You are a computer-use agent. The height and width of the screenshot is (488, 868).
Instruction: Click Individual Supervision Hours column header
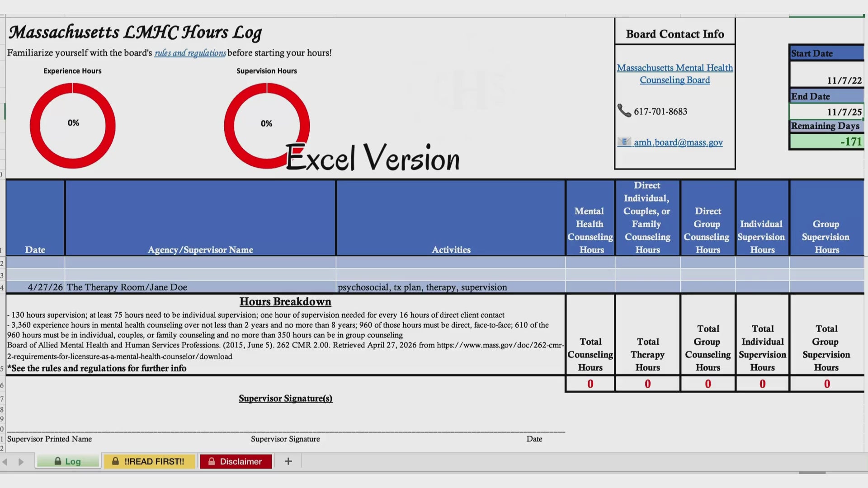(x=762, y=218)
